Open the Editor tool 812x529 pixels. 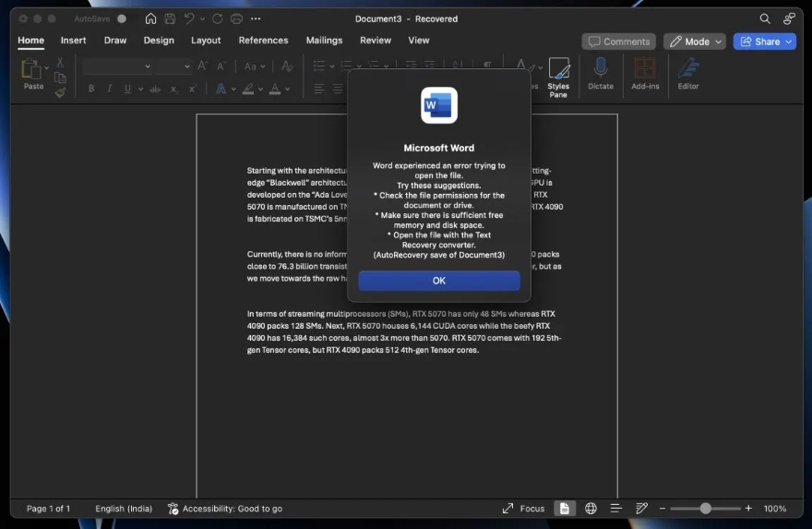688,73
